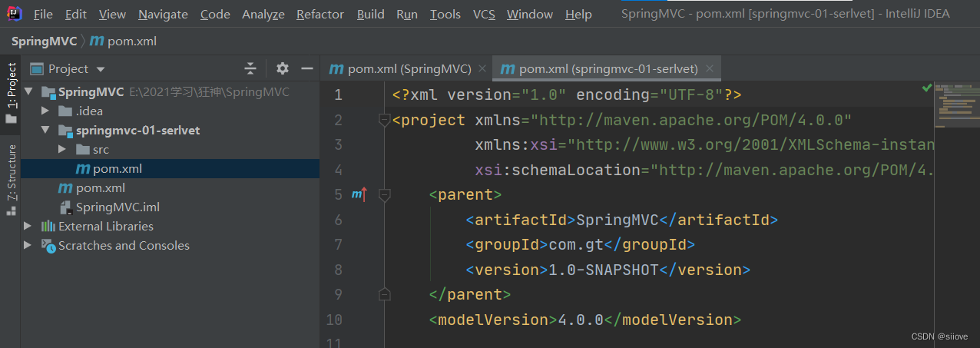Expand the .idea folder
Screen dimensions: 980x348
point(45,111)
